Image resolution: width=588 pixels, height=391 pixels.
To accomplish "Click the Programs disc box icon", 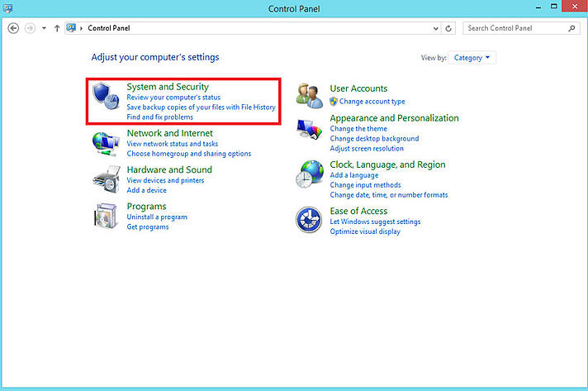I will 106,216.
